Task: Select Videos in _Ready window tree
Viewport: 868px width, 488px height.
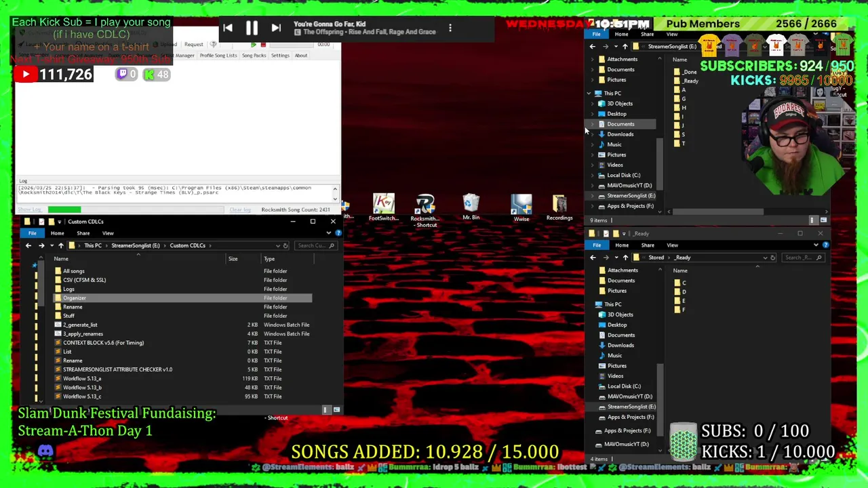Action: tap(615, 376)
